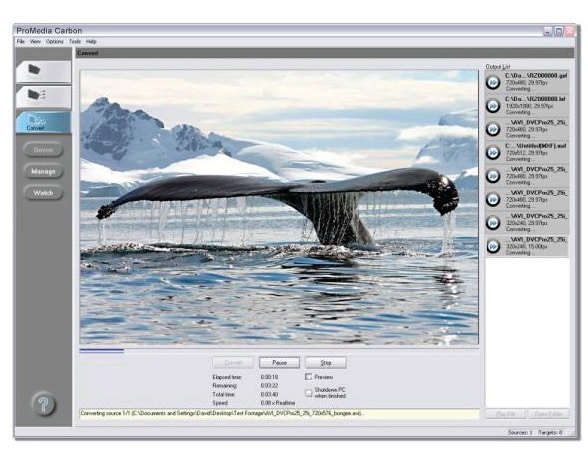Click the Open Folder button
Image resolution: width=588 pixels, height=472 pixels.
(548, 414)
